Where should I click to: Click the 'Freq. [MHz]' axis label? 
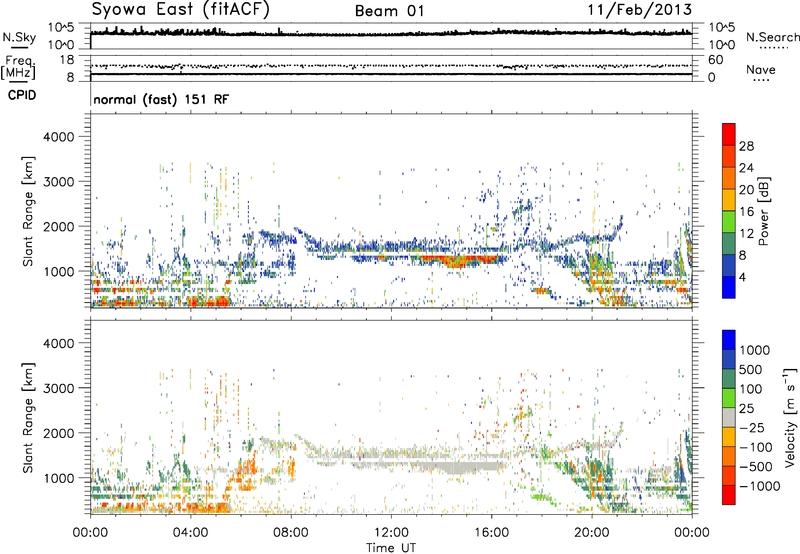pyautogui.click(x=18, y=68)
